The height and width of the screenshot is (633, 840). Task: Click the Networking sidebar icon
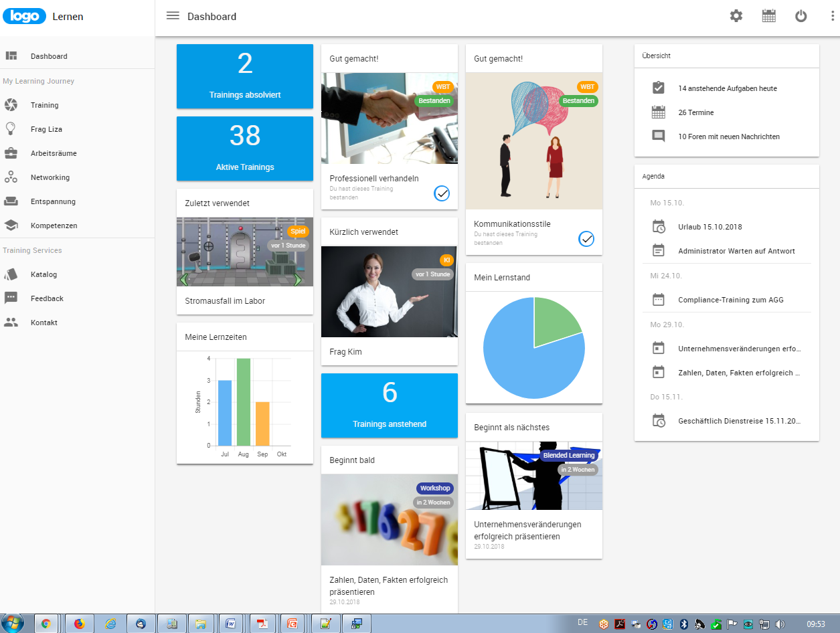(x=11, y=177)
